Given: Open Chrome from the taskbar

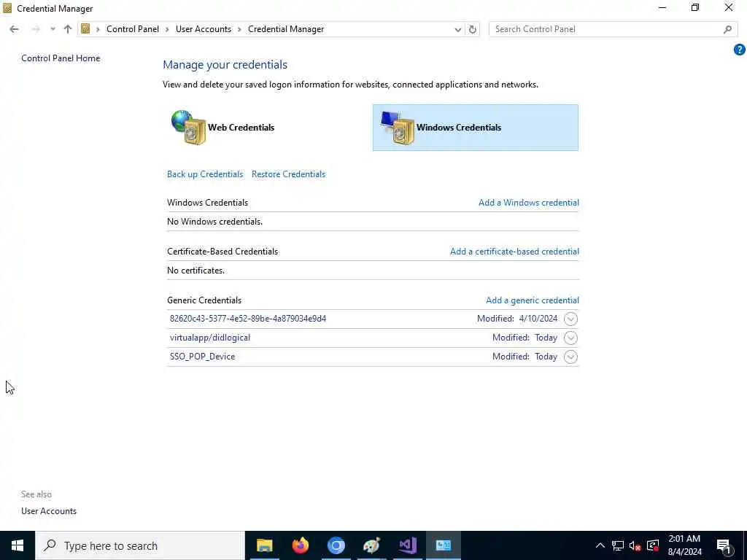Looking at the screenshot, I should coord(336,545).
